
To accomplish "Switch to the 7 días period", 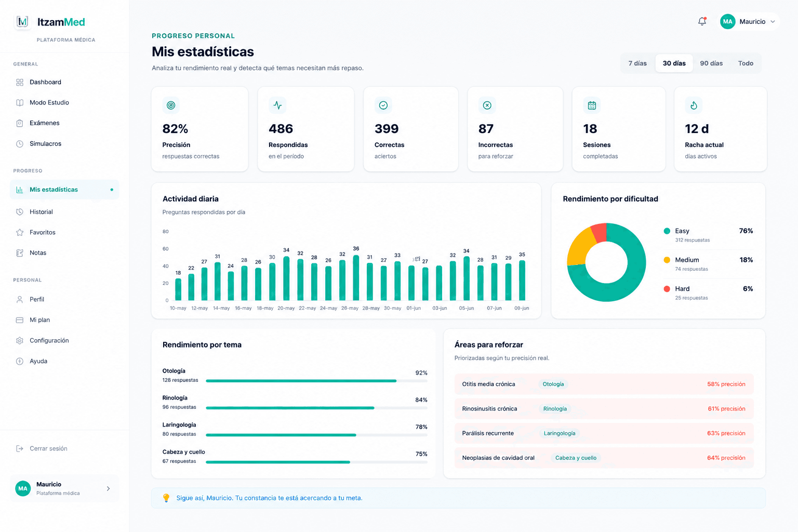I will coord(637,63).
